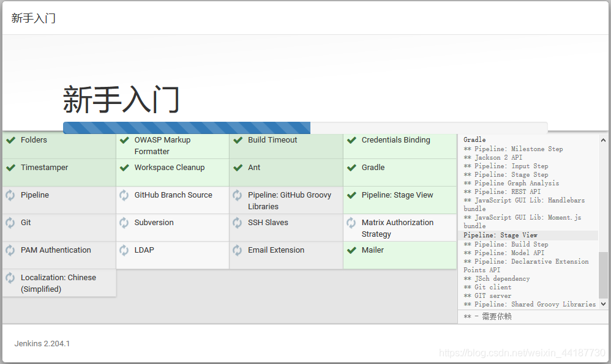Select the Credentials Binding label

396,139
